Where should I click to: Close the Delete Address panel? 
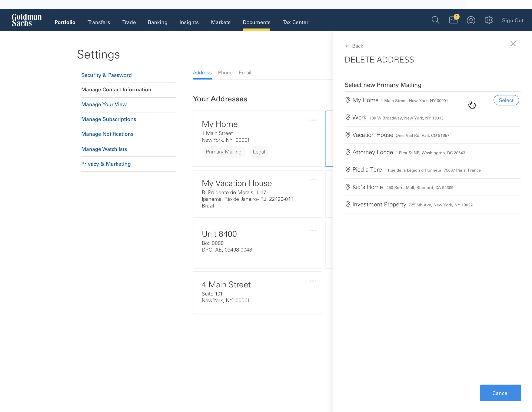pyautogui.click(x=513, y=44)
